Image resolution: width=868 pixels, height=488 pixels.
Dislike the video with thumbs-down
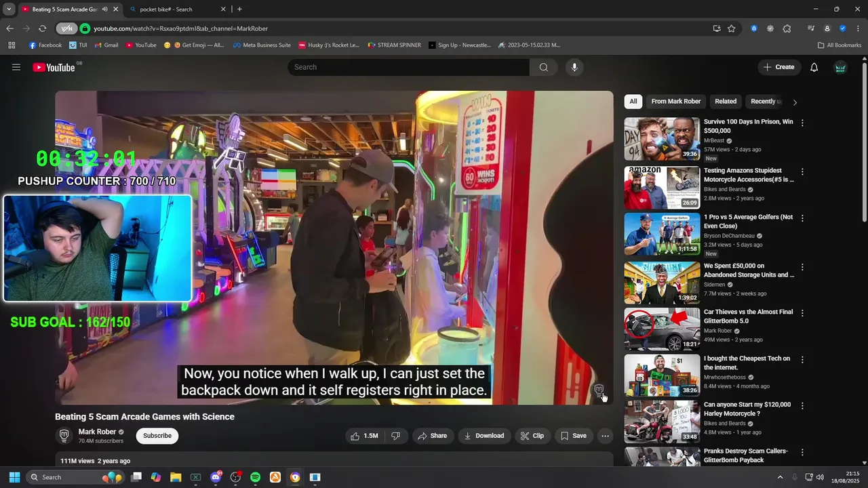tap(395, 436)
